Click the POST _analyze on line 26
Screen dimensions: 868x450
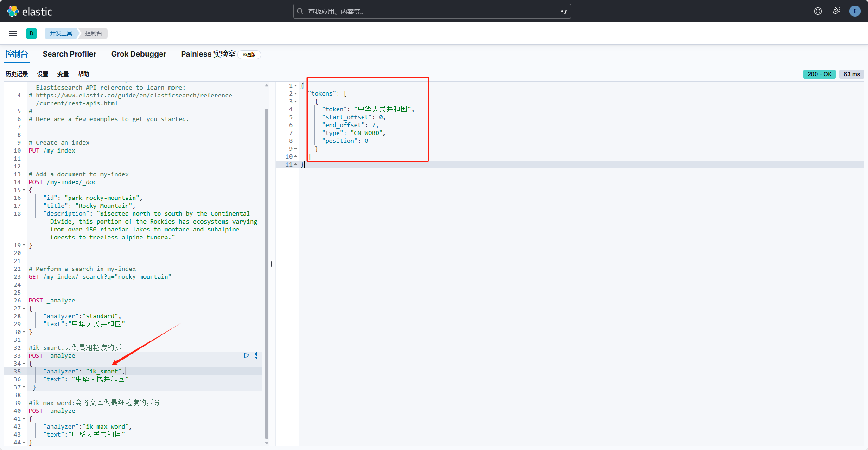(52, 301)
